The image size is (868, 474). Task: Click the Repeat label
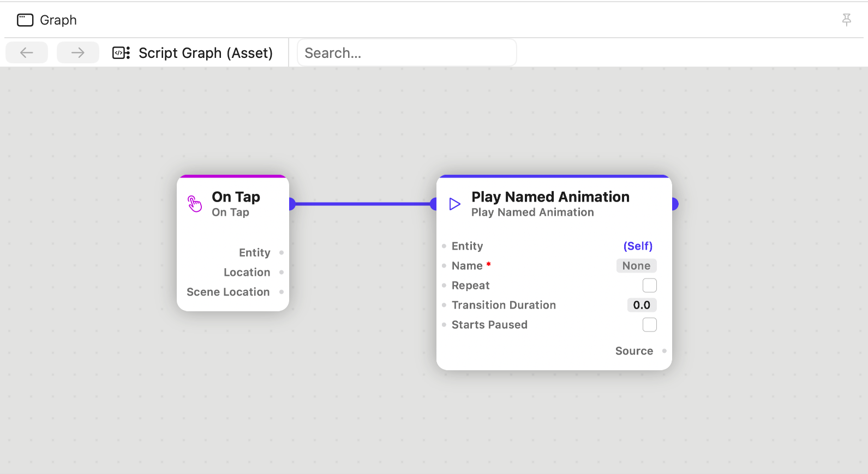(471, 286)
